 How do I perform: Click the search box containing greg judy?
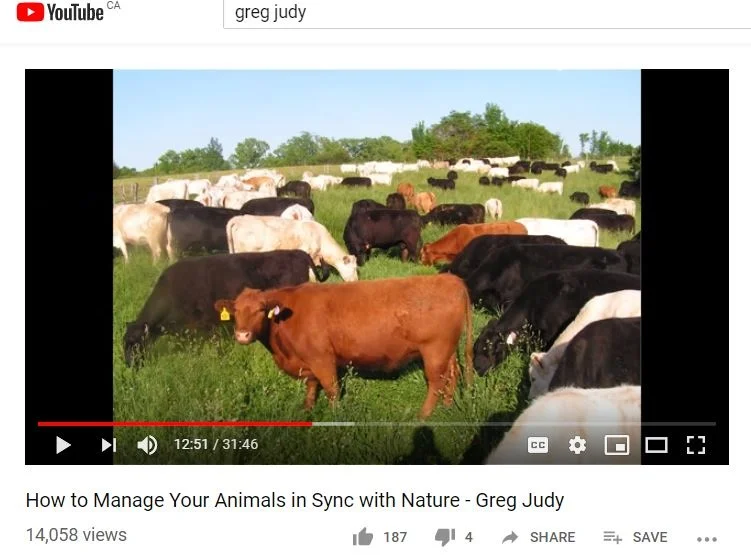(487, 13)
